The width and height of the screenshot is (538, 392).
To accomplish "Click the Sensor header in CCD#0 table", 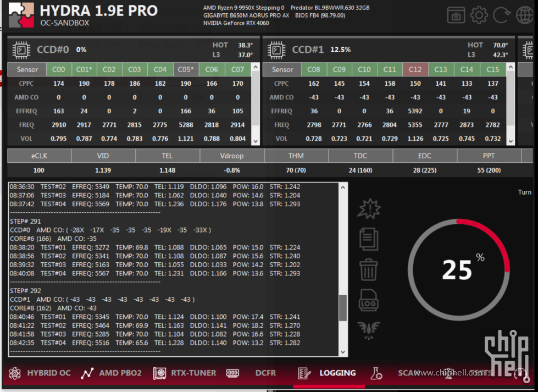I will click(x=27, y=69).
